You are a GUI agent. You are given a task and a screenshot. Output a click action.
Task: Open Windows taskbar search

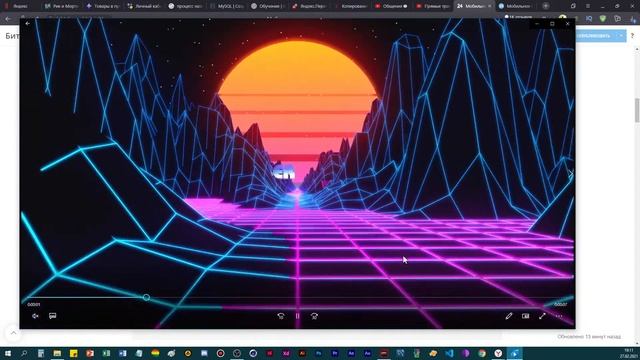(24, 353)
